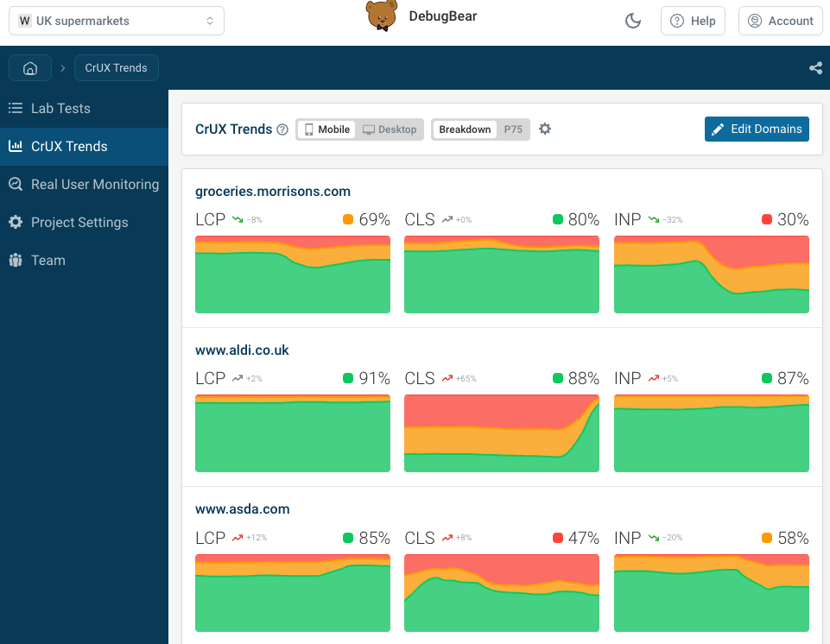
Task: Open groceries.morrisons.com domain link
Action: tap(273, 192)
